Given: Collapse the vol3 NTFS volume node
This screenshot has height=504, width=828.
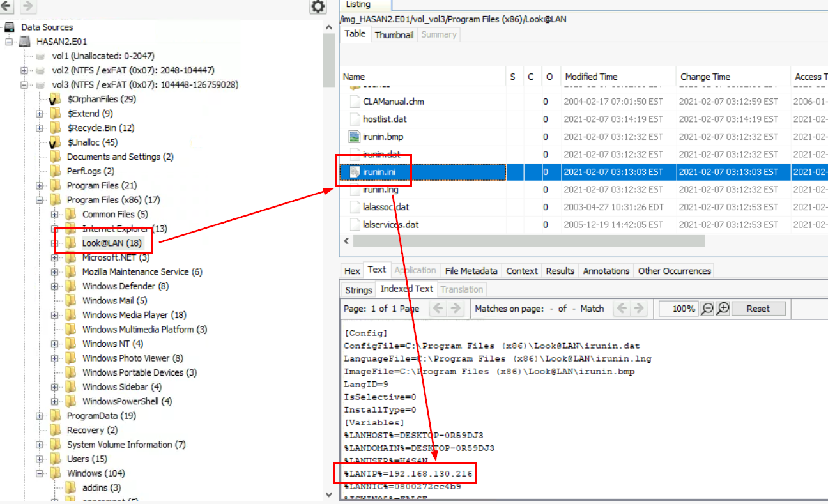Looking at the screenshot, I should tap(24, 85).
